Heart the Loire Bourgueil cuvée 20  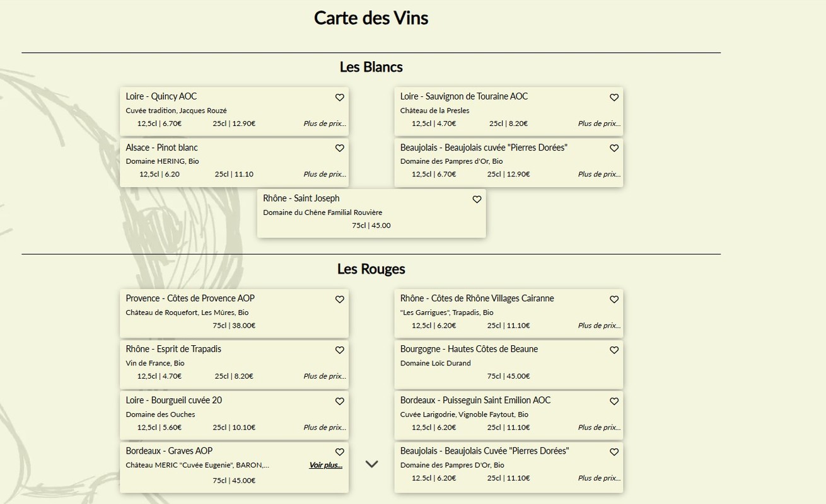tap(339, 401)
